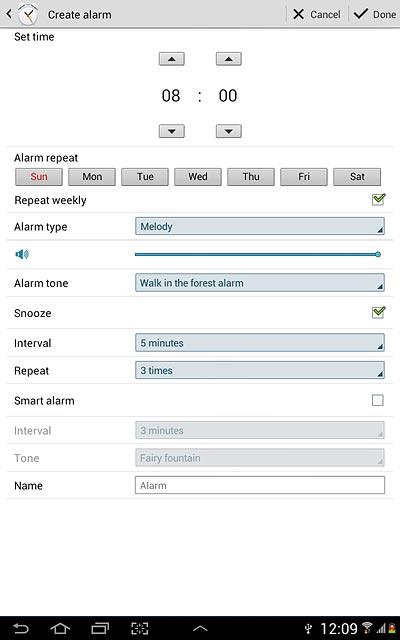Open recent apps from navigation bar
The width and height of the screenshot is (400, 640).
click(100, 628)
